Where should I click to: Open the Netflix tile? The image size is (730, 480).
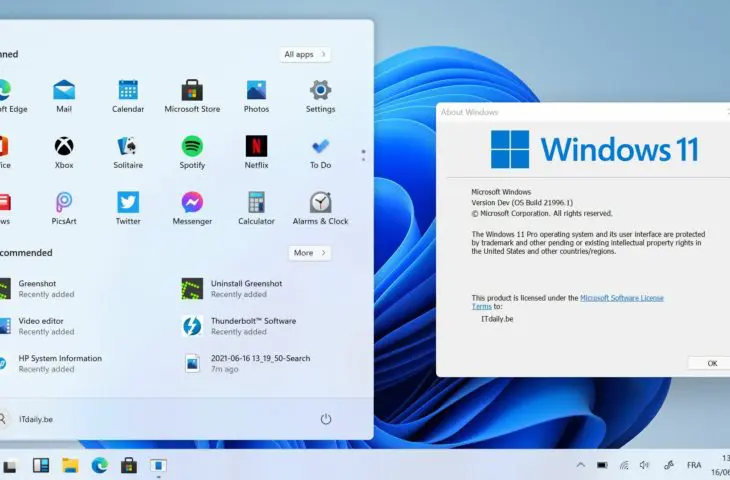click(256, 153)
